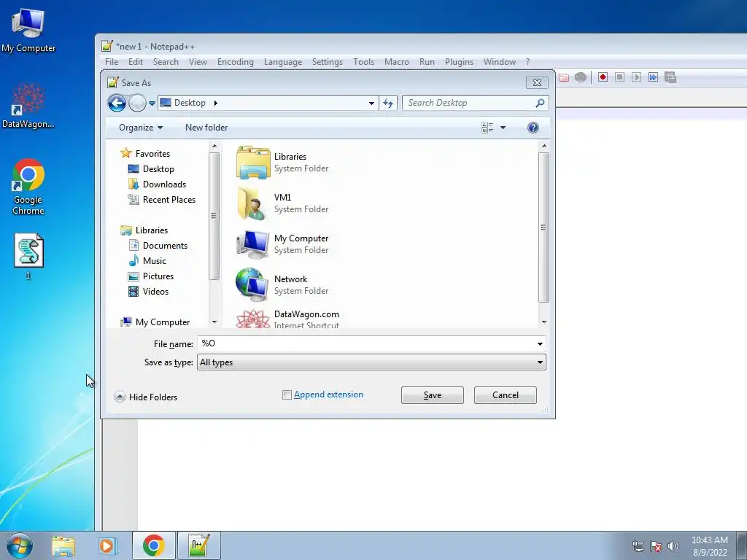
Task: Click the Start recording macro icon
Action: pyautogui.click(x=603, y=77)
